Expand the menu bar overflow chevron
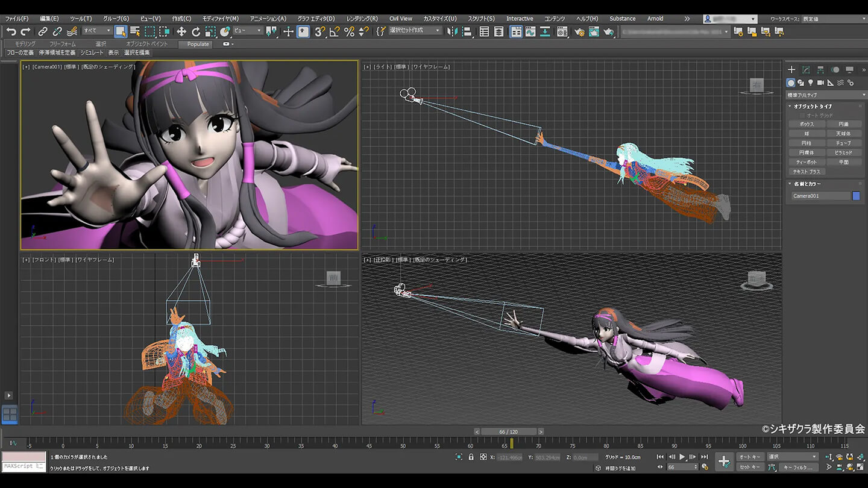 click(687, 19)
